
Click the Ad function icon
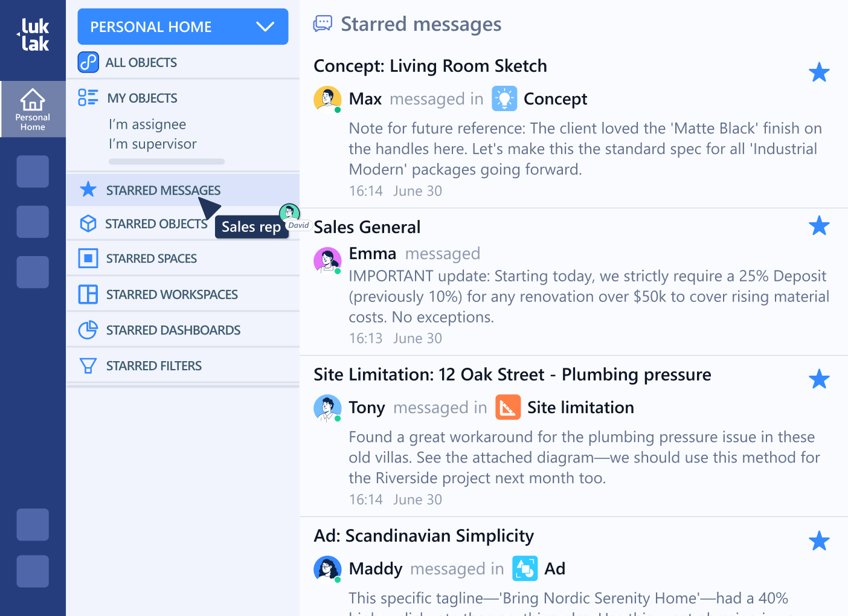tap(525, 568)
